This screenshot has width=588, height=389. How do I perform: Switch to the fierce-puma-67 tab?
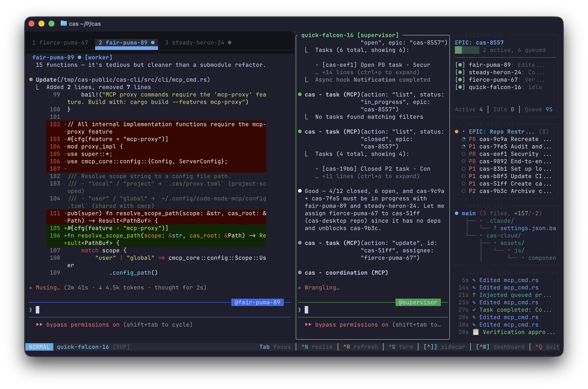[60, 43]
